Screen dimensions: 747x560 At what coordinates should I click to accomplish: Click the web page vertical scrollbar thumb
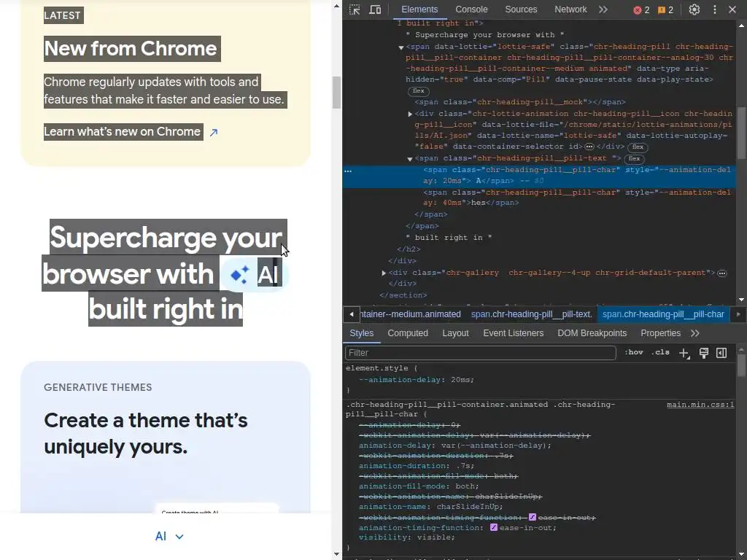click(336, 92)
